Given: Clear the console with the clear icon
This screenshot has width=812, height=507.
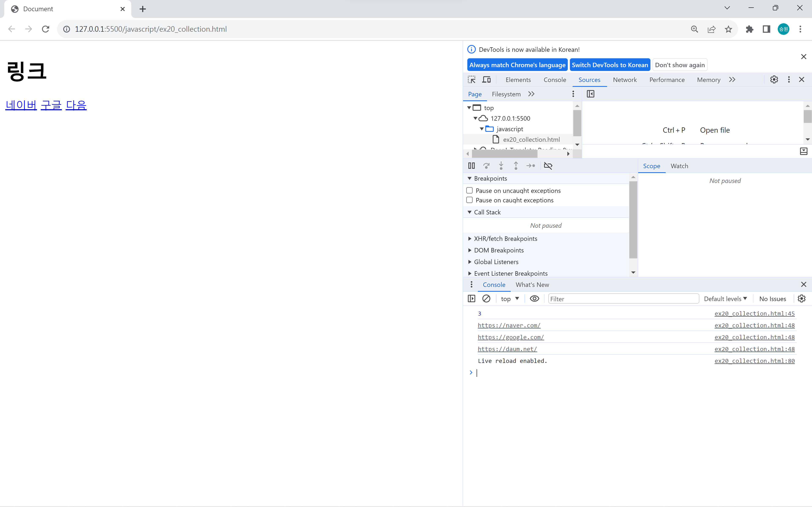Looking at the screenshot, I should [x=486, y=298].
